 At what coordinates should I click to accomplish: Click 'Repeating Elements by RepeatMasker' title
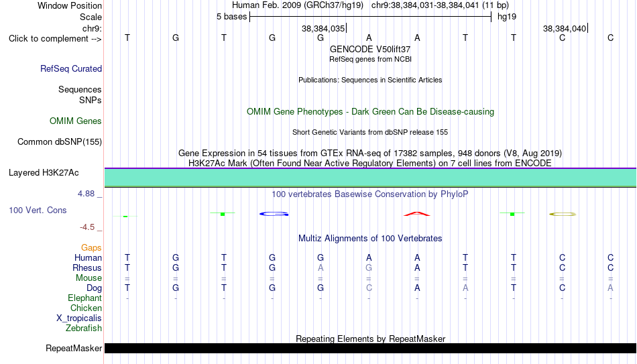click(370, 339)
